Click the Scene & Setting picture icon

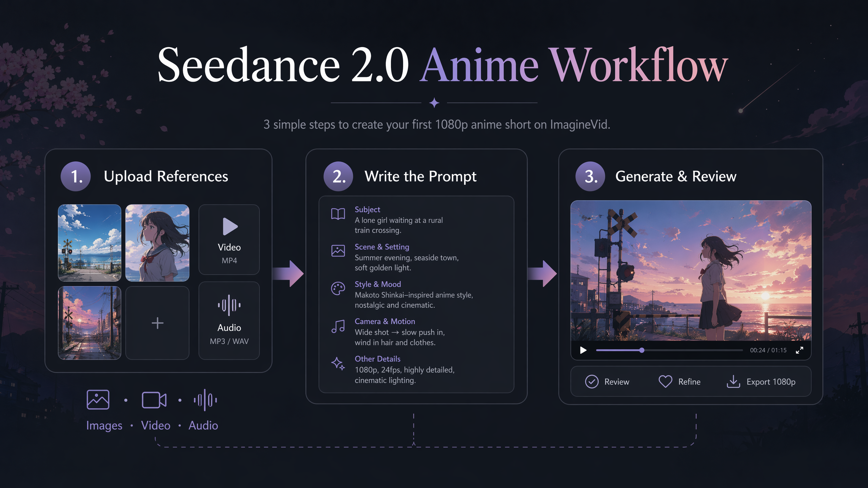pos(338,251)
